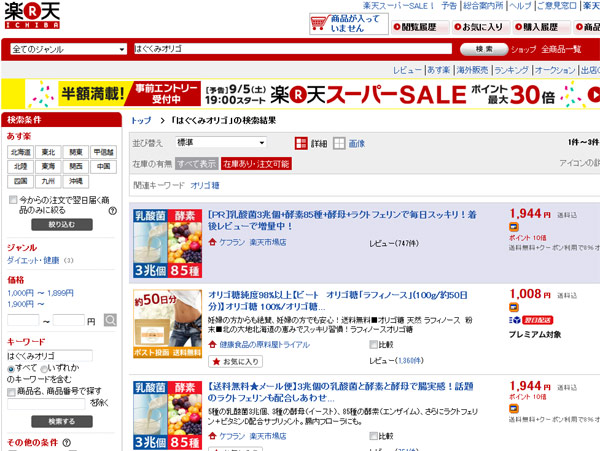
Task: Focus sidebar keyword field はぐくみオリゴ
Action: pos(50,356)
